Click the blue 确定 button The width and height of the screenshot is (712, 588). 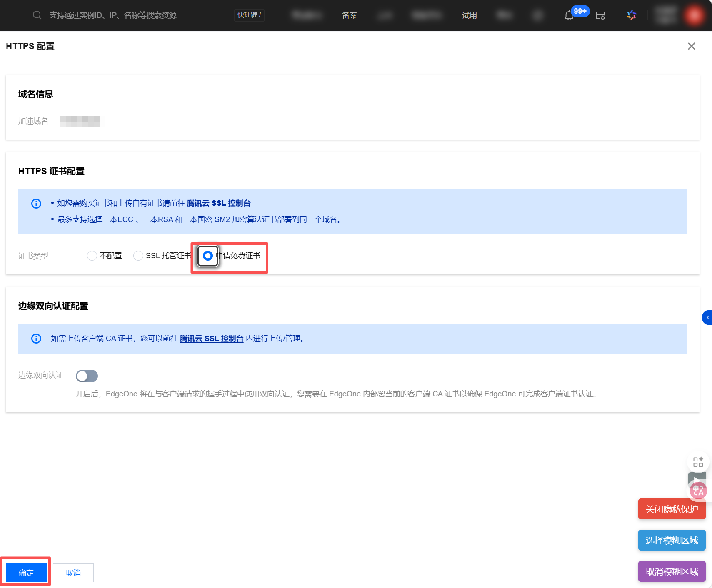coord(26,573)
